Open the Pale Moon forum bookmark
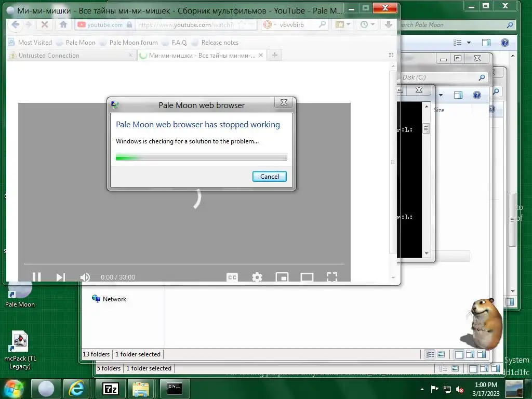 [129, 43]
